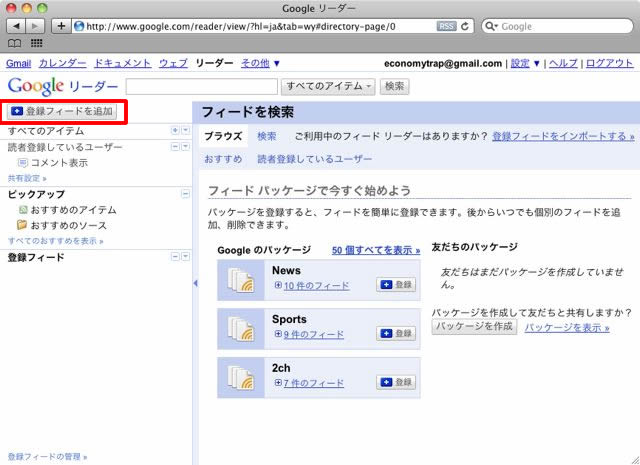640x465 pixels.
Task: Open すべてのアイテム sidebar options arrow
Action: click(186, 130)
